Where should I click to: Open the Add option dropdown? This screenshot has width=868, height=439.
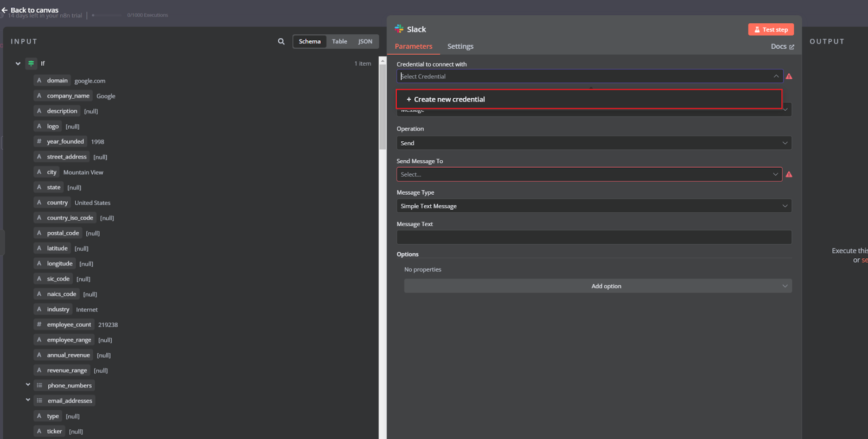pyautogui.click(x=598, y=286)
